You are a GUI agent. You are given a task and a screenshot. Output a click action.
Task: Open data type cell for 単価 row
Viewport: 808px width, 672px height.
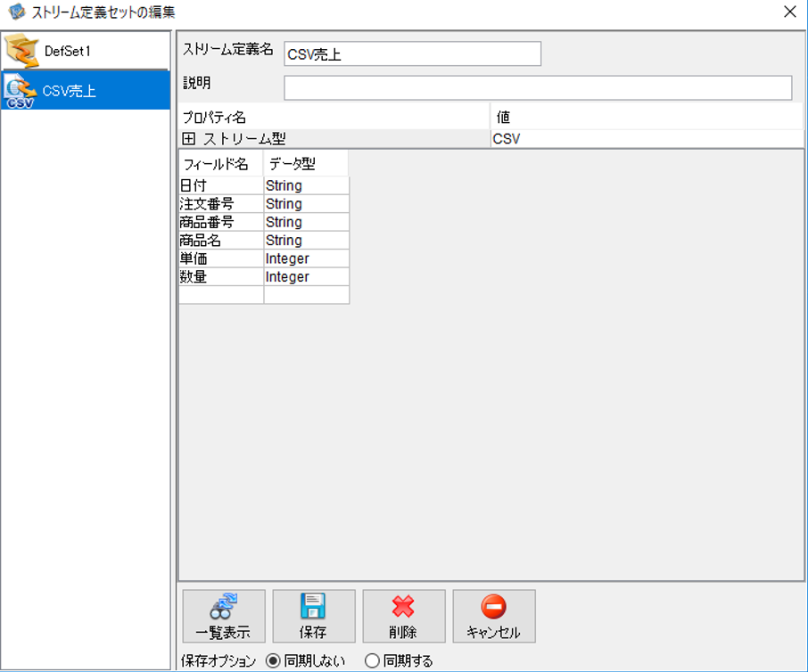307,258
